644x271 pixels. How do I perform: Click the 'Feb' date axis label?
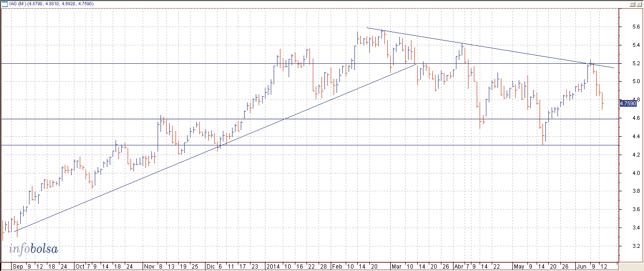point(337,266)
